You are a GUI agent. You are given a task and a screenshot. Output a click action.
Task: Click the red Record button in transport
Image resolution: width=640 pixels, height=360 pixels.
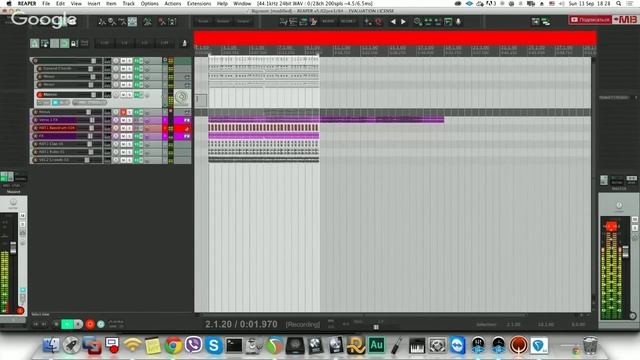[x=90, y=324]
